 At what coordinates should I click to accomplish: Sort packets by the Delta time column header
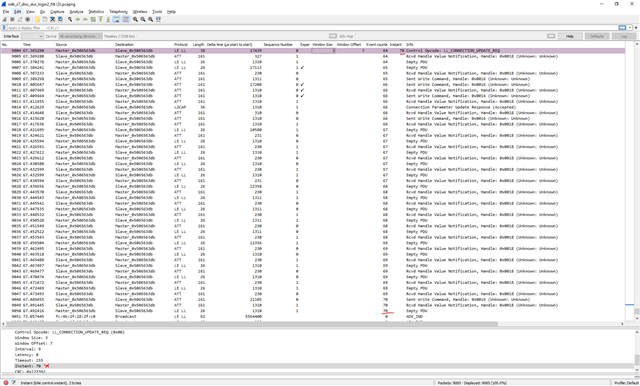pos(234,44)
